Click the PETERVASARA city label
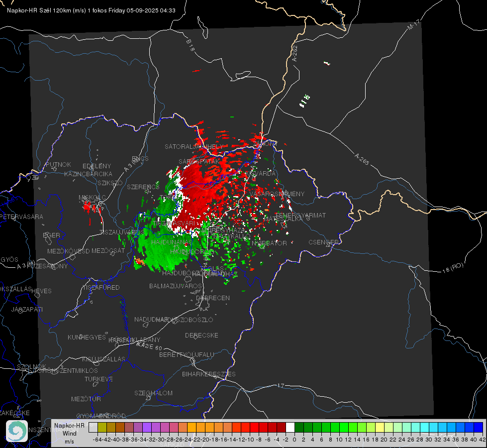 point(22,217)
